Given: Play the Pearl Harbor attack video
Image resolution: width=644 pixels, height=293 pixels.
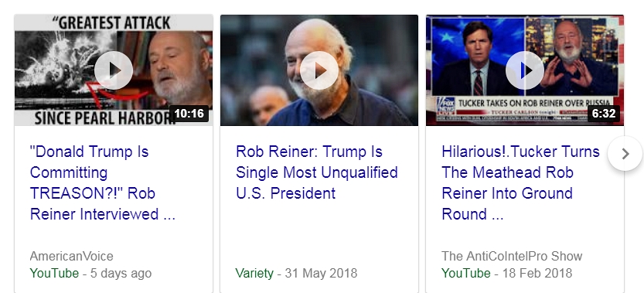Looking at the screenshot, I should pos(114,70).
